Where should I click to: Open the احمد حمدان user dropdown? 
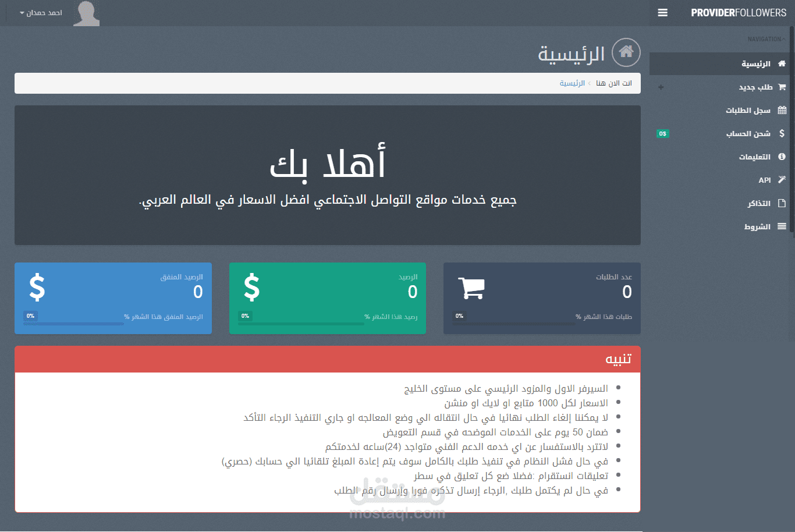click(x=41, y=12)
